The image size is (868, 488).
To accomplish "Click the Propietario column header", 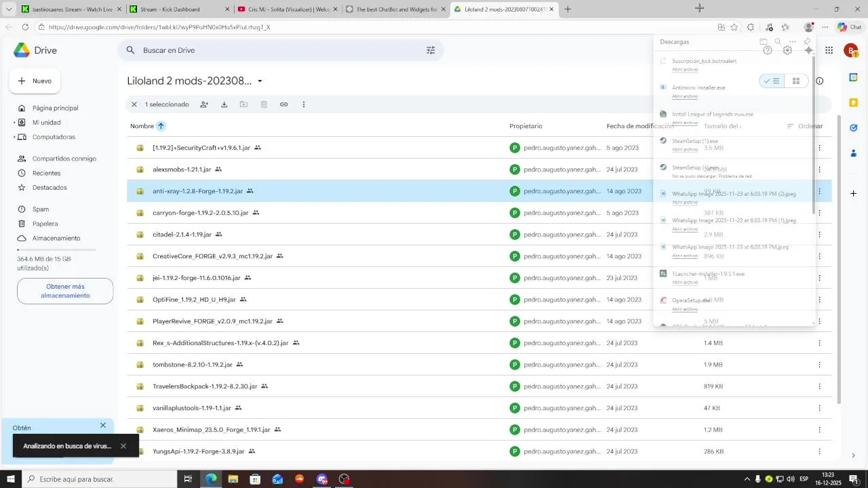I will pyautogui.click(x=526, y=126).
